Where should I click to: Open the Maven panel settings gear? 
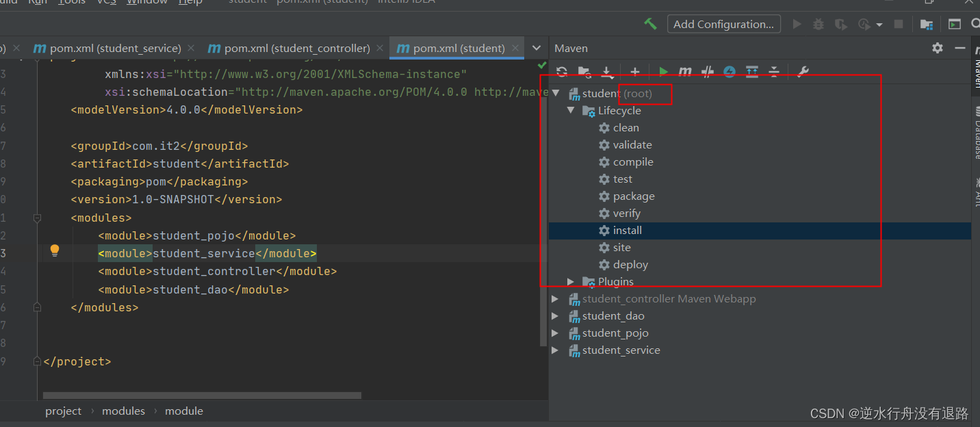(938, 48)
